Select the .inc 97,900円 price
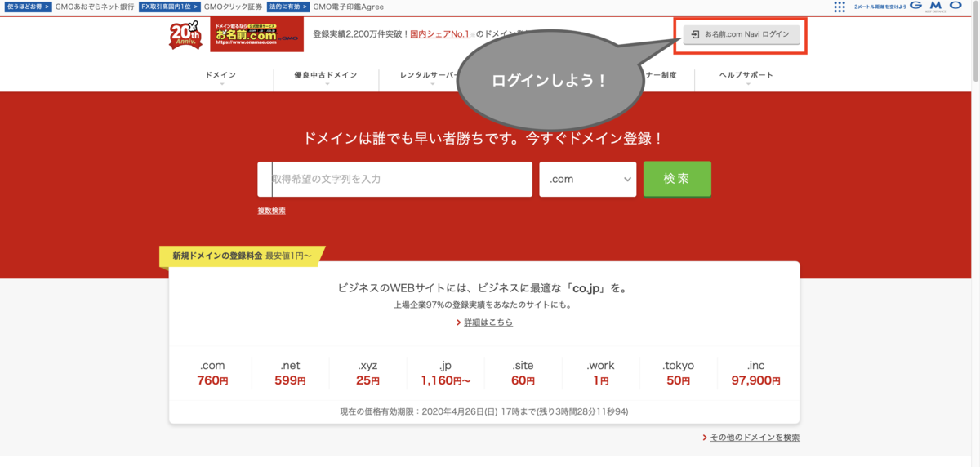 (755, 373)
